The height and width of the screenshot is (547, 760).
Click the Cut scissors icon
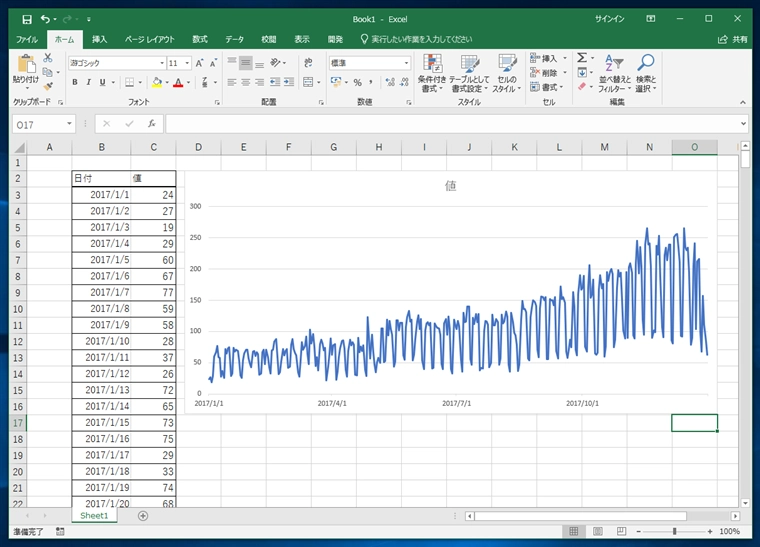tap(47, 58)
